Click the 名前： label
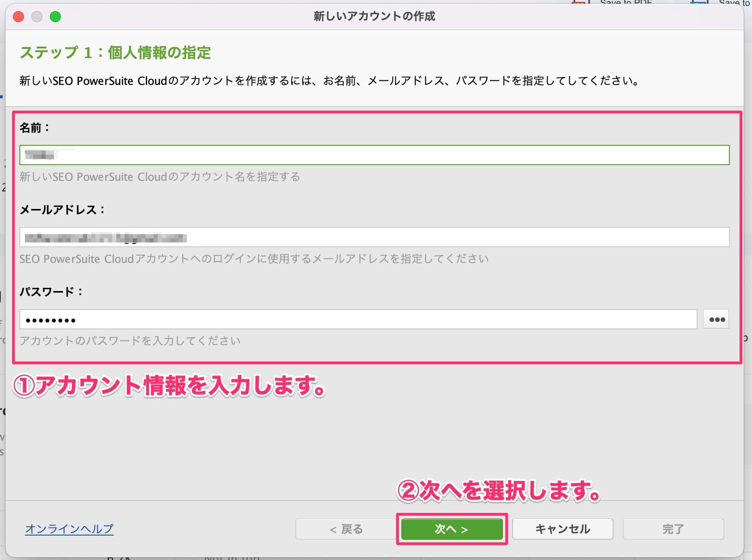Viewport: 752px width, 560px height. click(35, 128)
